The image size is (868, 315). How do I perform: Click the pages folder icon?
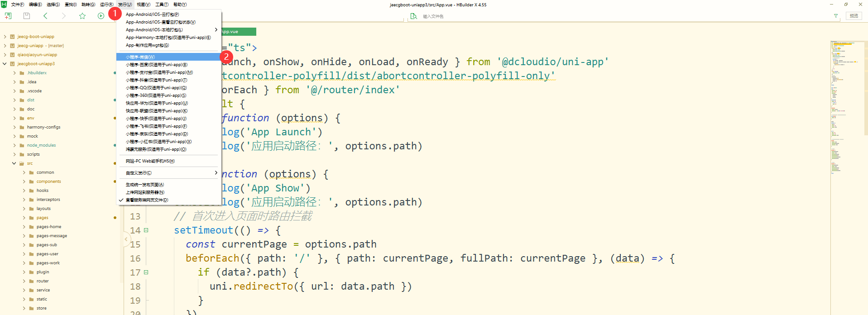[x=31, y=218]
